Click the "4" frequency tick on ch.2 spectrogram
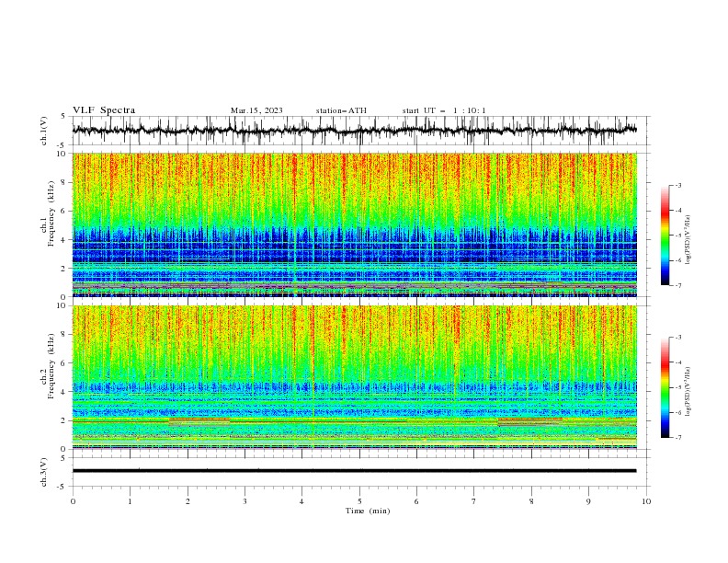728x563 pixels. 63,392
